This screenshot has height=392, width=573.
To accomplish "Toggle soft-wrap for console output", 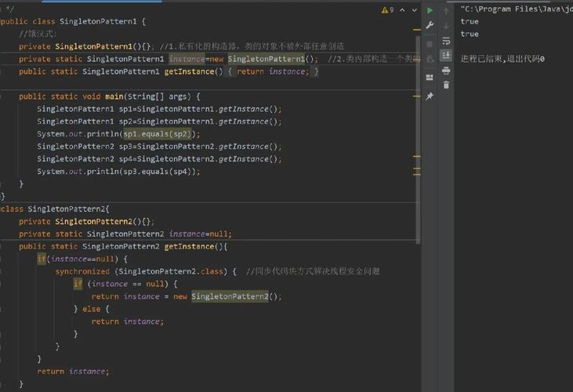I will 446,41.
